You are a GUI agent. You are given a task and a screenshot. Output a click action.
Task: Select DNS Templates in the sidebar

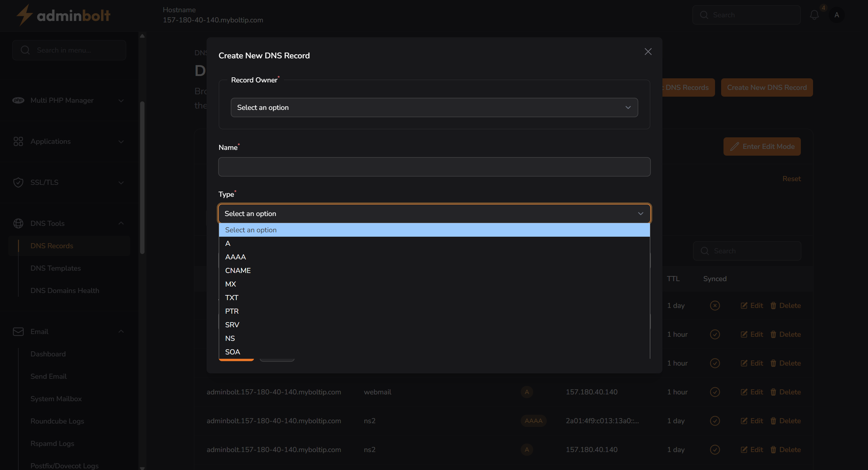coord(55,268)
